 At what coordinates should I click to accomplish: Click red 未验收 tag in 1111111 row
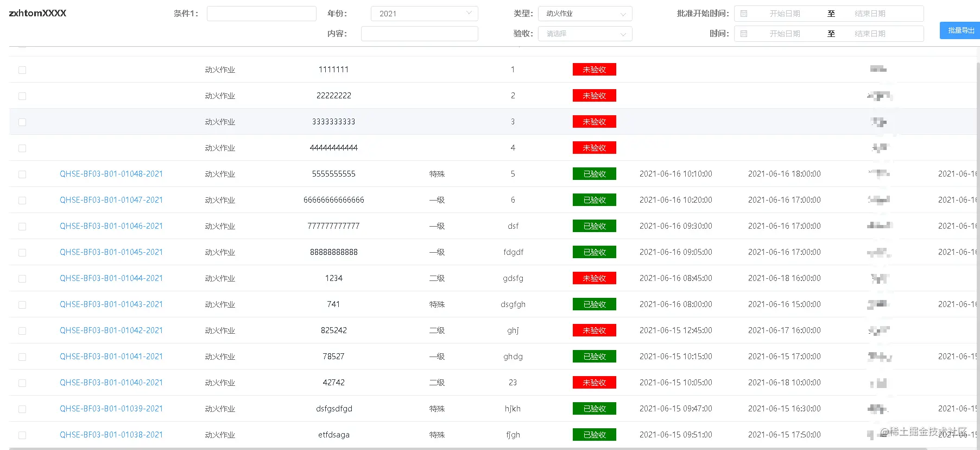coord(595,70)
